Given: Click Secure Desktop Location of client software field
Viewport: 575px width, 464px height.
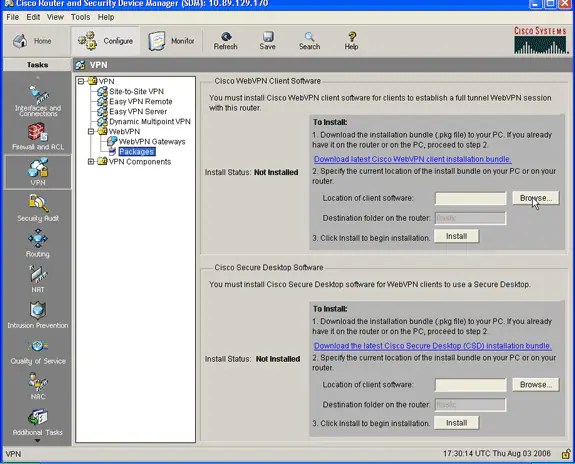Looking at the screenshot, I should [470, 385].
